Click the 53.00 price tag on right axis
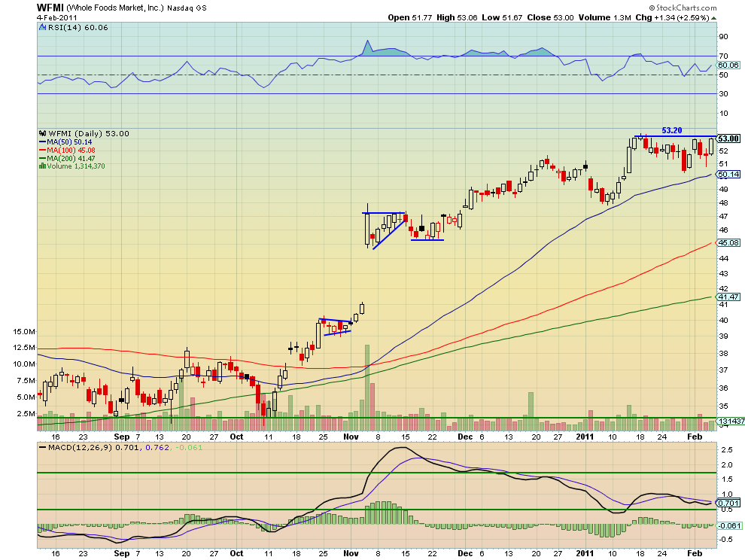This screenshot has height=560, width=745. (x=728, y=138)
